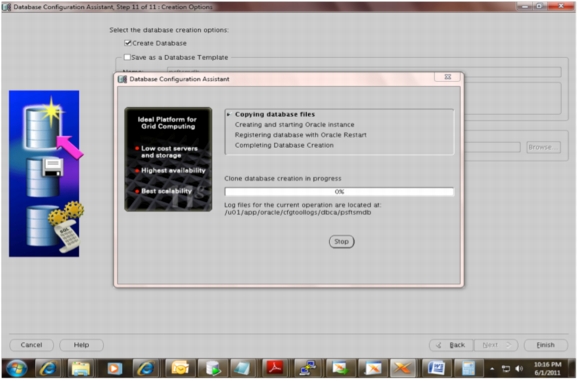Screen dimensions: 578x381
Task: Click the Browse button behind dialog
Action: click(x=543, y=147)
